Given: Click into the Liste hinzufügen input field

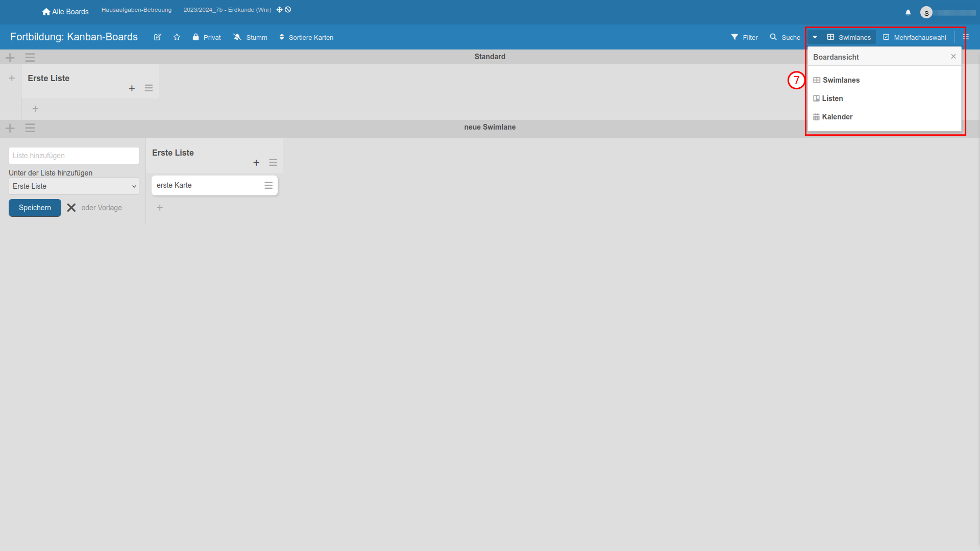Looking at the screenshot, I should [x=74, y=156].
